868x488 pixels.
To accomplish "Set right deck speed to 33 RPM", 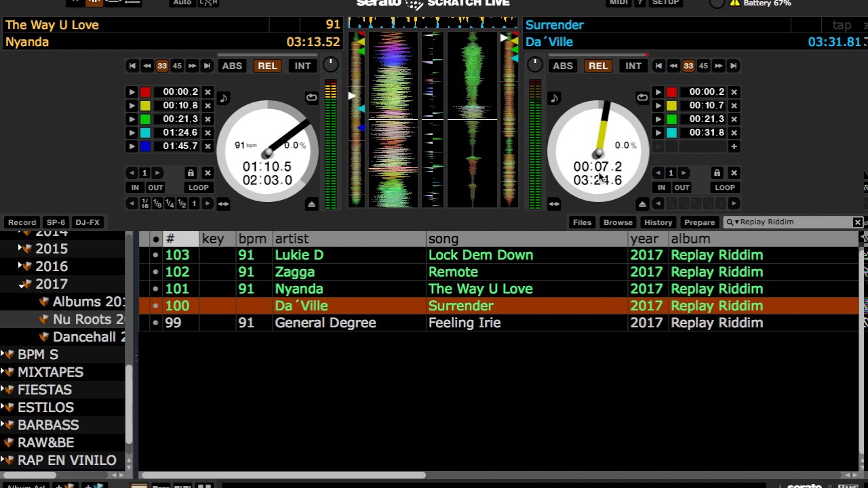I will coord(688,66).
